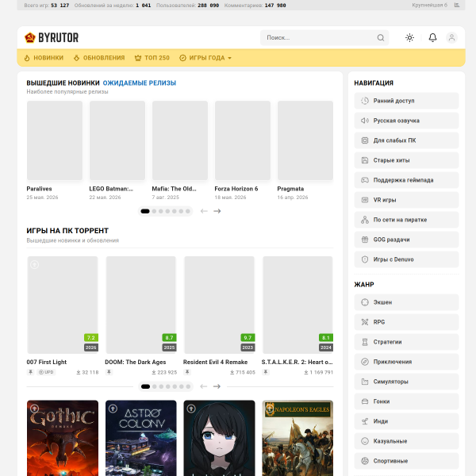
Task: Open the Napoleon's Eagles cover
Action: click(297, 438)
